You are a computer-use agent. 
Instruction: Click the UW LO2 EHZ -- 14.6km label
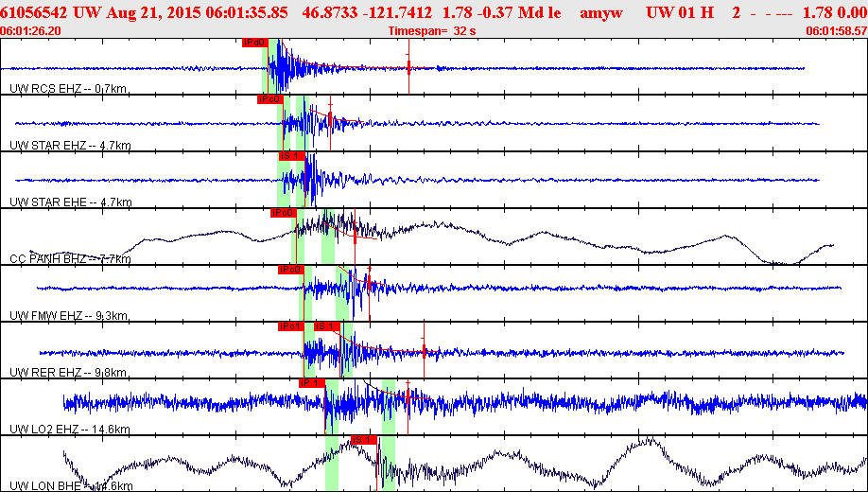[x=70, y=430]
